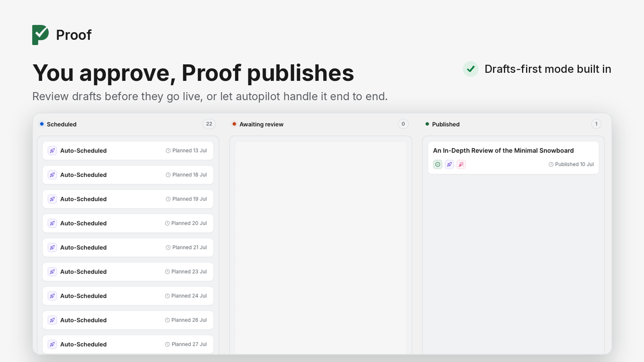Click the clock icon beside Published 10 Jul
Screen dimensions: 644x362
pos(551,165)
